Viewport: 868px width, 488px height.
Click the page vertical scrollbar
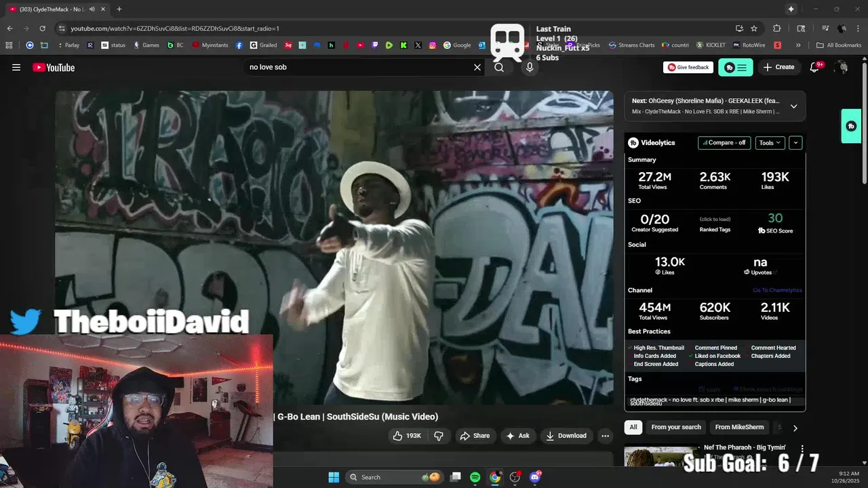tap(864, 122)
